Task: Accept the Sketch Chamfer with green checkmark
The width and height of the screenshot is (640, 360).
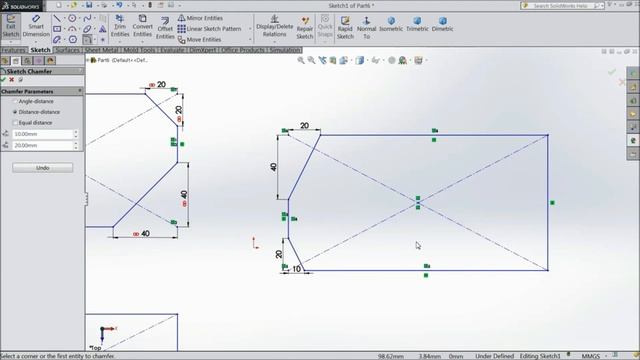Action: coord(4,80)
